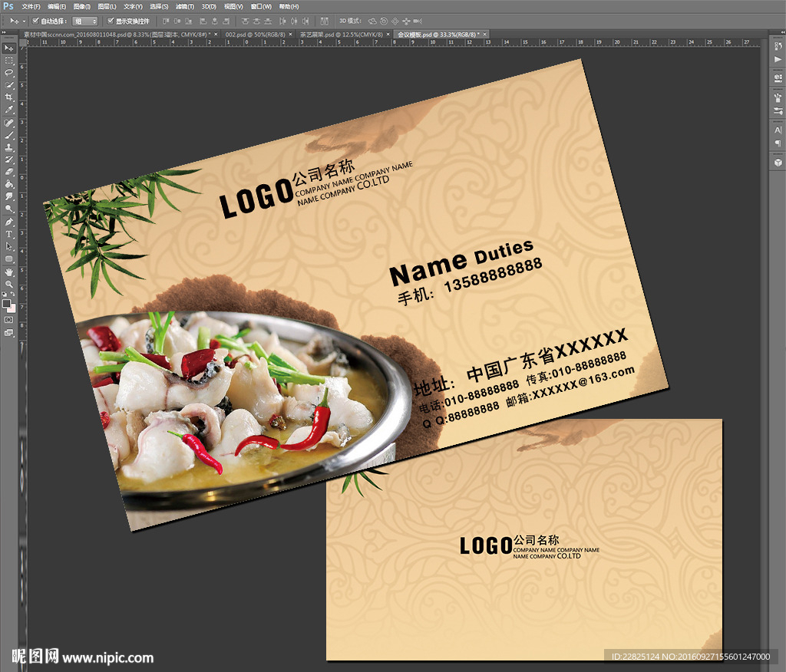Open the 滤镜(T) menu

(x=185, y=6)
